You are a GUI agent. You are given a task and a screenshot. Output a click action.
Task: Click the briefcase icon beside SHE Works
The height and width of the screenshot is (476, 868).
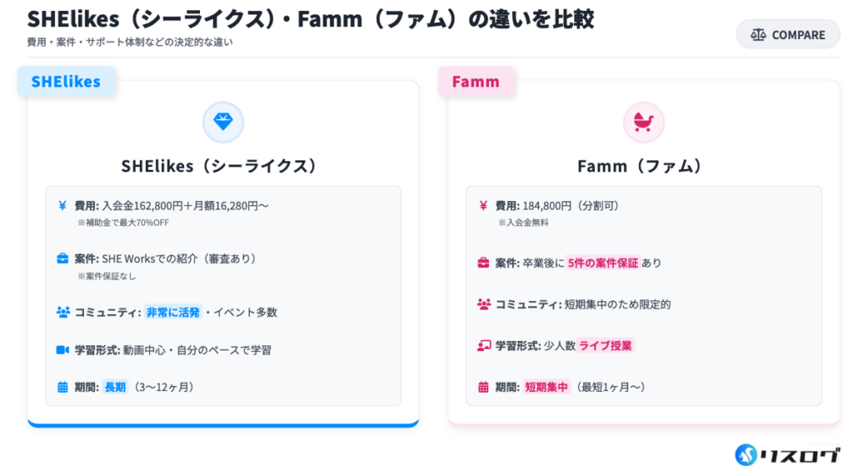63,259
